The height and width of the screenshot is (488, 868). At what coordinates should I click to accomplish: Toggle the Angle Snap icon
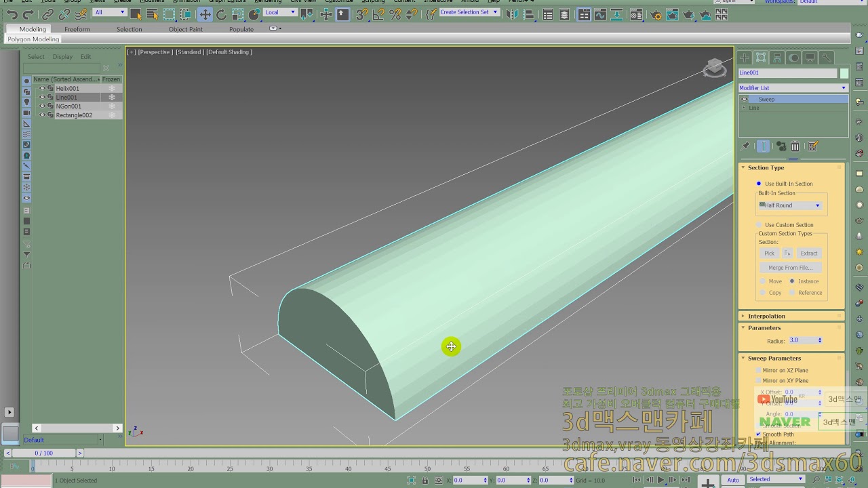coord(378,14)
